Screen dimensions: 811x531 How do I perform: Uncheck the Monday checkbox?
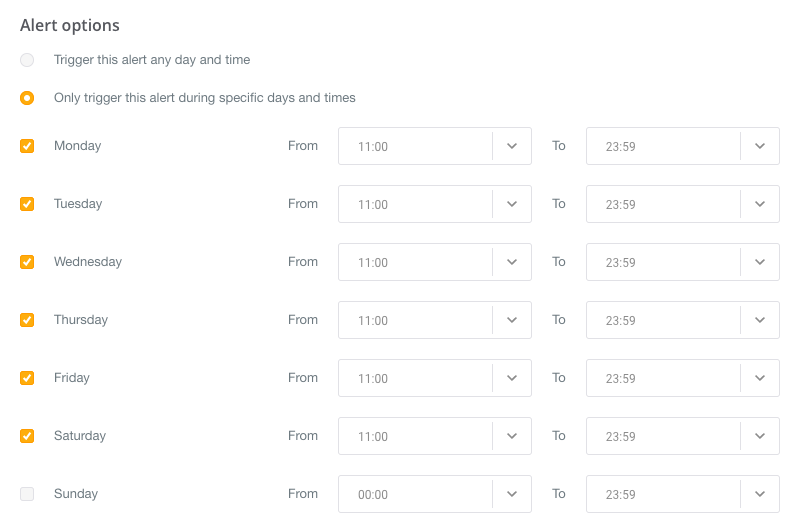coord(27,146)
